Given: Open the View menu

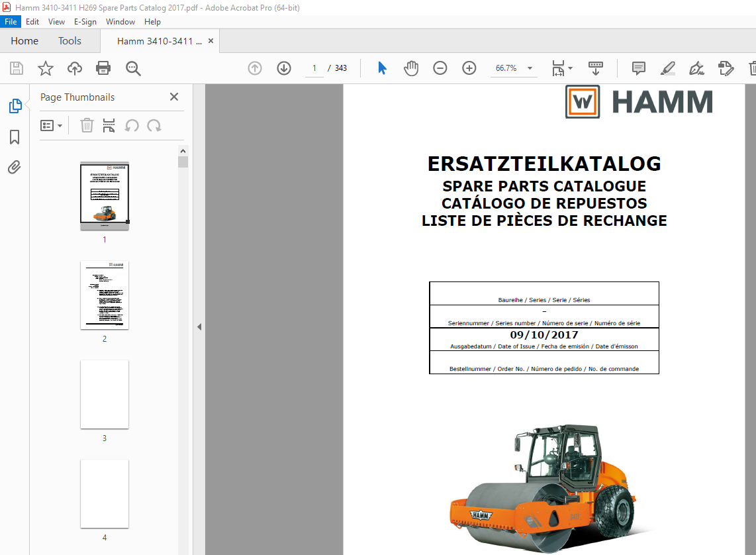Looking at the screenshot, I should [56, 22].
